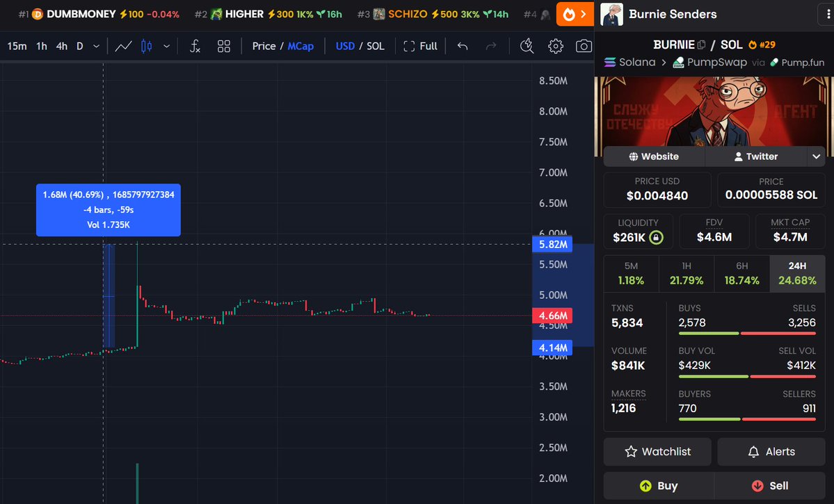
Task: Add token to Watchlist
Action: (657, 452)
